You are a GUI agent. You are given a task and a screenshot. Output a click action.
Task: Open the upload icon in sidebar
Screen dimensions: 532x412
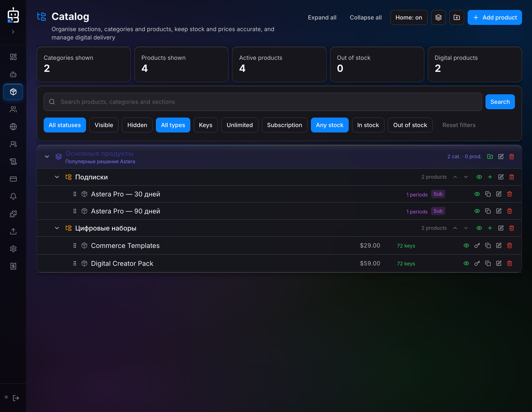pos(13,231)
